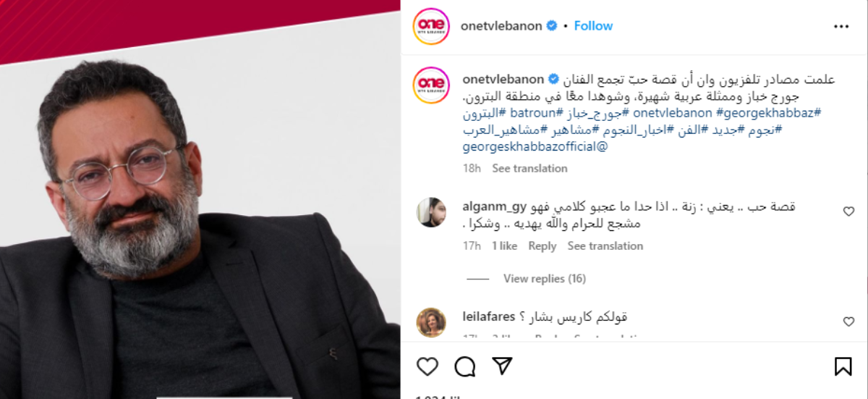Viewport: 868px width, 399px height.
Task: Open onetvlebanon username in the header
Action: point(501,25)
